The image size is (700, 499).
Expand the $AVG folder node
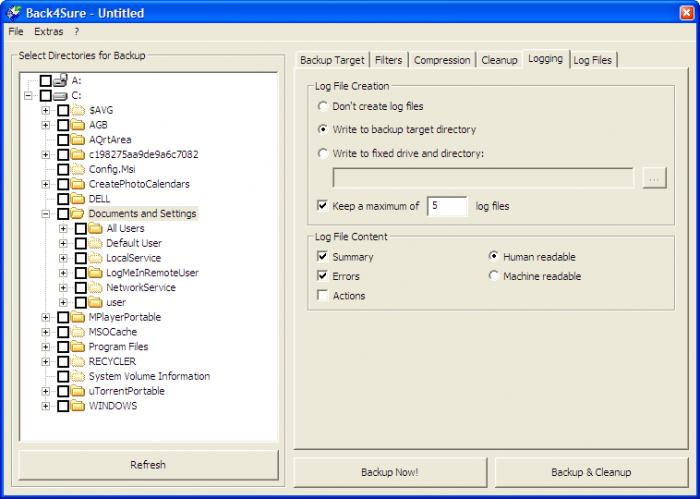[x=46, y=110]
